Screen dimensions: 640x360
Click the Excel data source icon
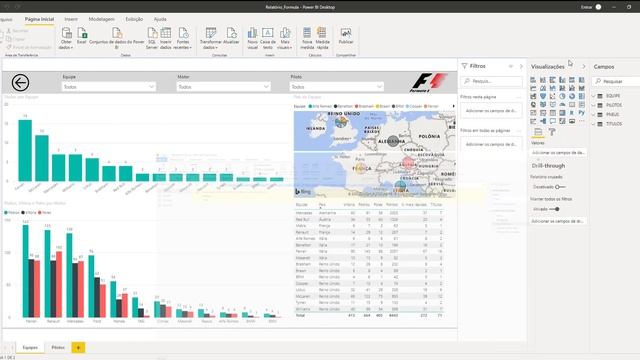(x=82, y=36)
